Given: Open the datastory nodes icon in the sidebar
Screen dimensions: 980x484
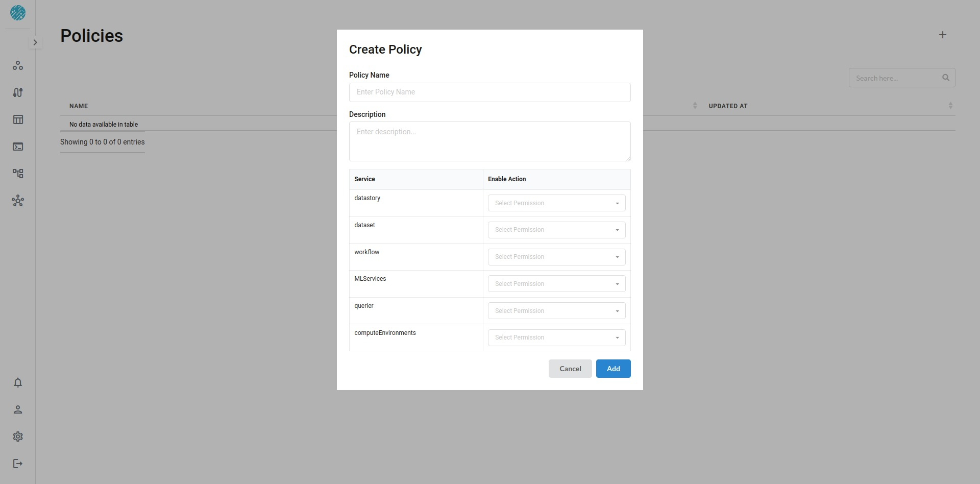Looking at the screenshot, I should [18, 65].
